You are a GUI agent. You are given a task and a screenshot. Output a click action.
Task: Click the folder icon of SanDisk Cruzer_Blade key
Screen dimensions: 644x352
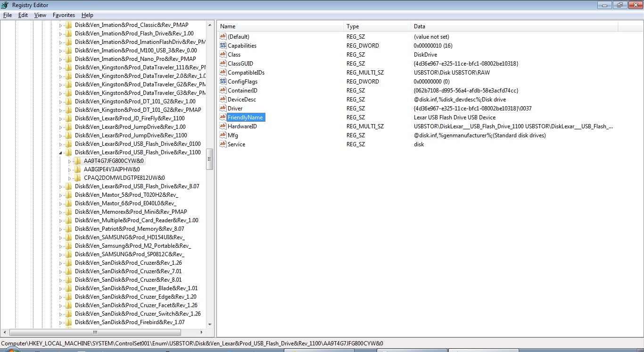point(69,288)
